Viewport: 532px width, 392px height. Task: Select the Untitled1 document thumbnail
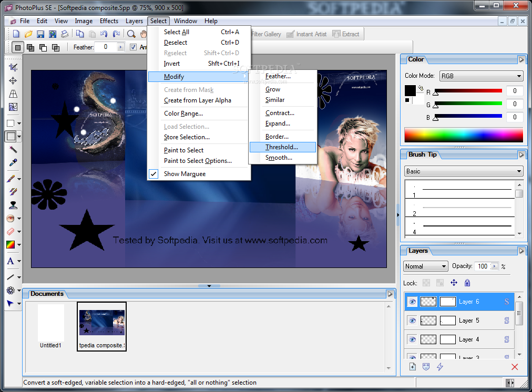50,326
